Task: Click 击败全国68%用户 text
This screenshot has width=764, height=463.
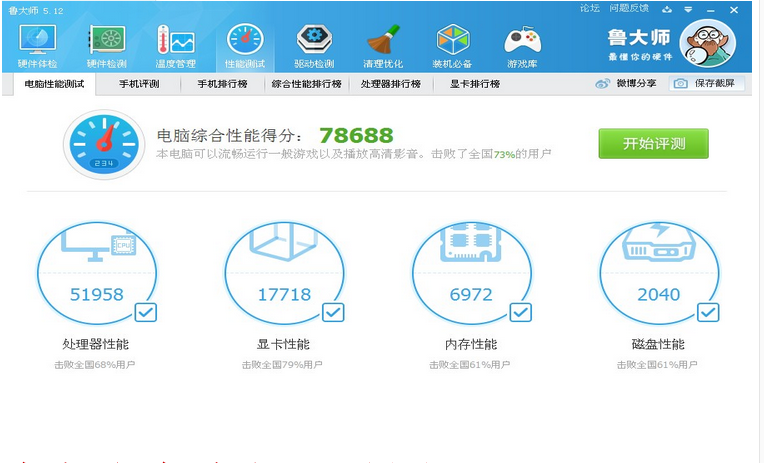Action: pyautogui.click(x=95, y=365)
